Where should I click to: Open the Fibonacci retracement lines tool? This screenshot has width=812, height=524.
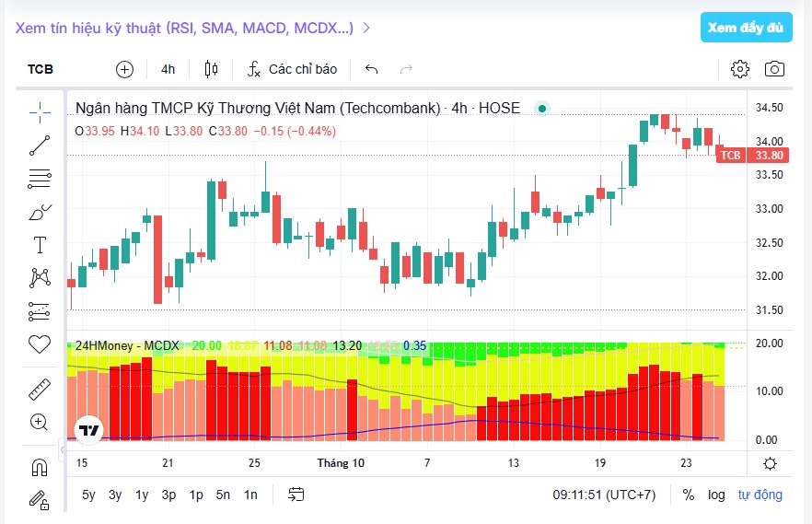coord(40,179)
